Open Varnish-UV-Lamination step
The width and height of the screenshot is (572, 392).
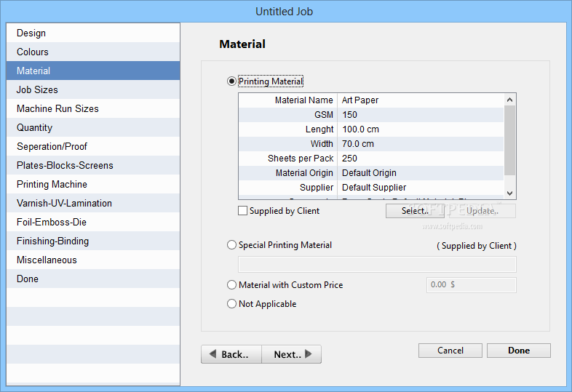point(93,203)
